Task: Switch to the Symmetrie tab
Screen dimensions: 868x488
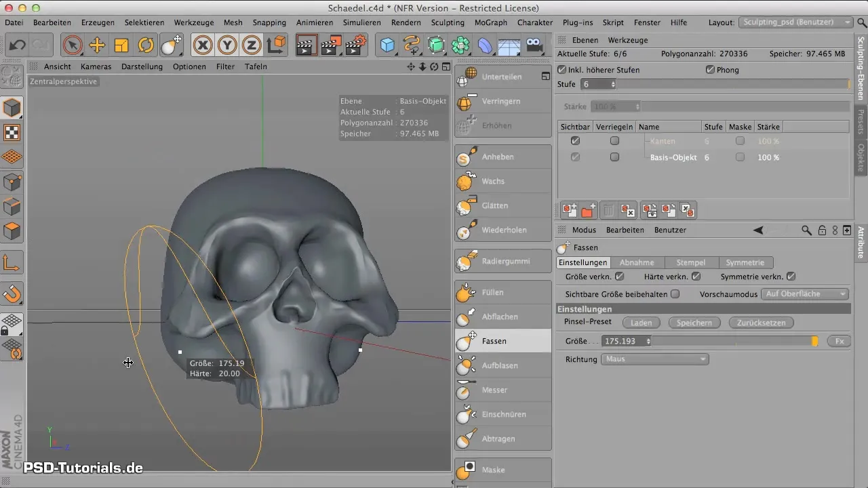Action: coord(745,262)
